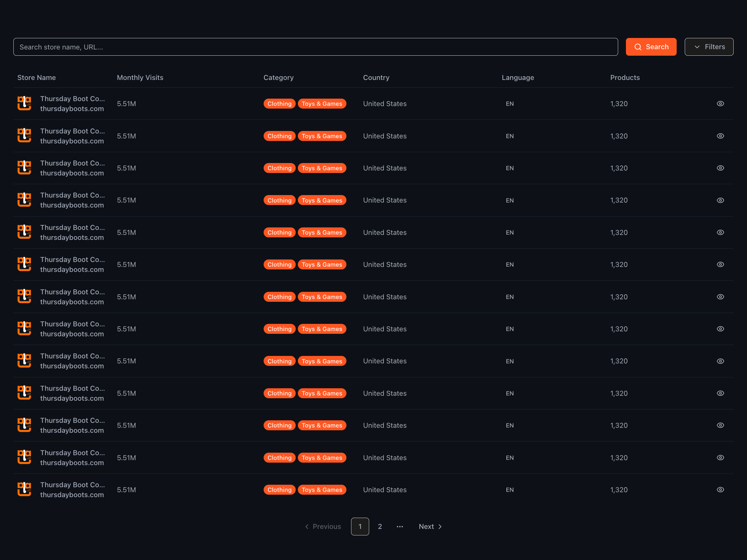Click the store logo in the second row
Image resolution: width=747 pixels, height=560 pixels.
[24, 136]
